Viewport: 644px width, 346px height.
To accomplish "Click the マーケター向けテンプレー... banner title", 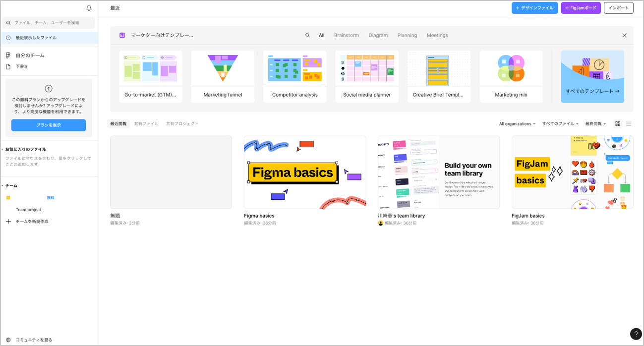I will 162,35.
